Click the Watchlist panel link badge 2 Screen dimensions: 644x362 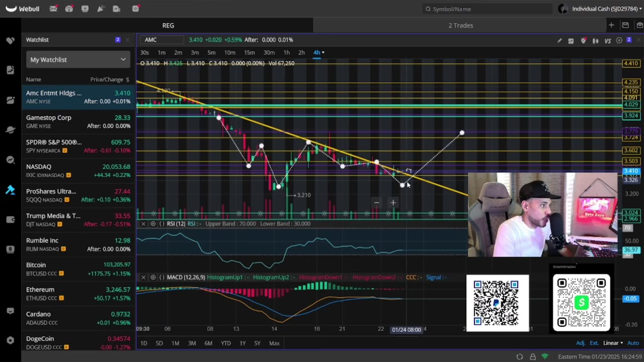pyautogui.click(x=118, y=40)
